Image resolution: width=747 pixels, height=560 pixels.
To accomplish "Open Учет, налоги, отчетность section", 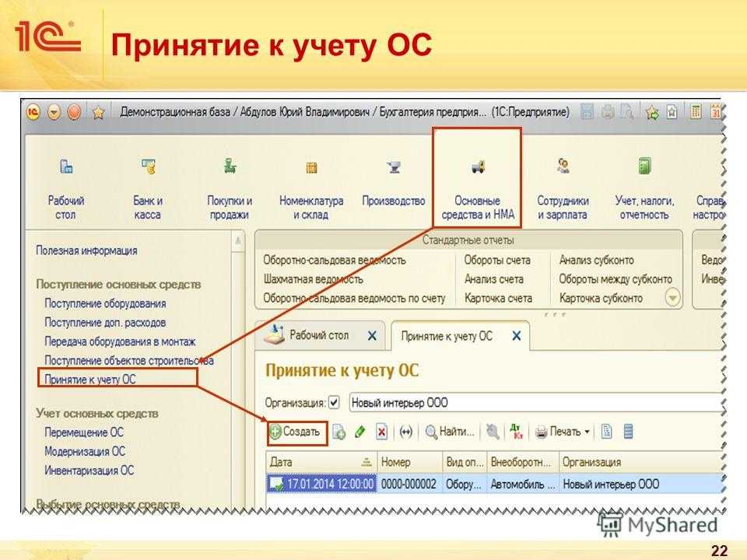I will click(x=644, y=190).
